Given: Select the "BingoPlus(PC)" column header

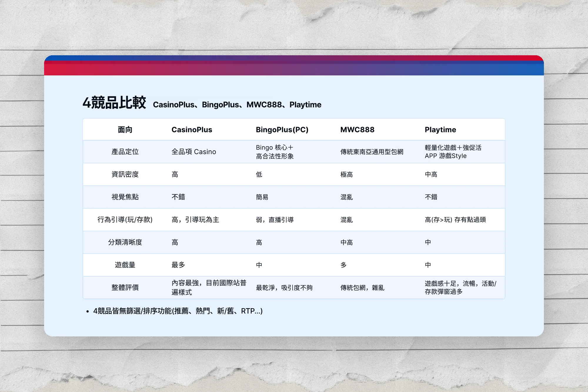Looking at the screenshot, I should [282, 130].
